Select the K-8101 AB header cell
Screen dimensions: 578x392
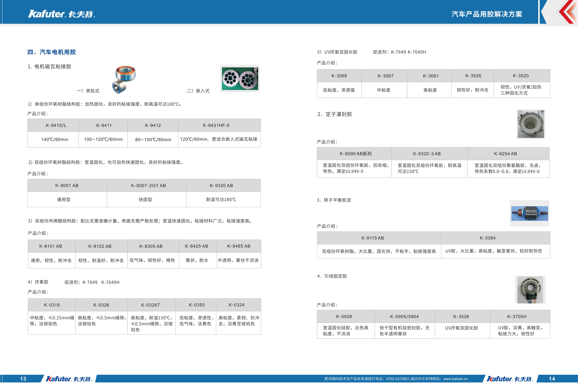tap(52, 246)
